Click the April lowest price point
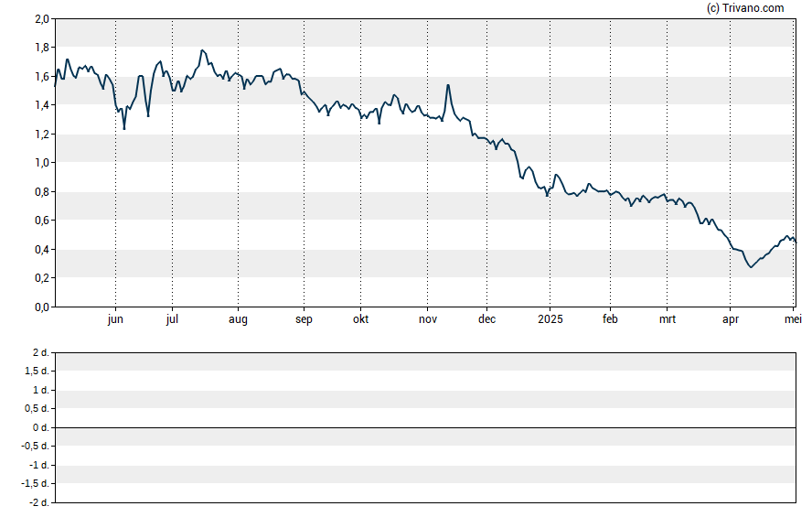The image size is (812, 517). pos(751,267)
